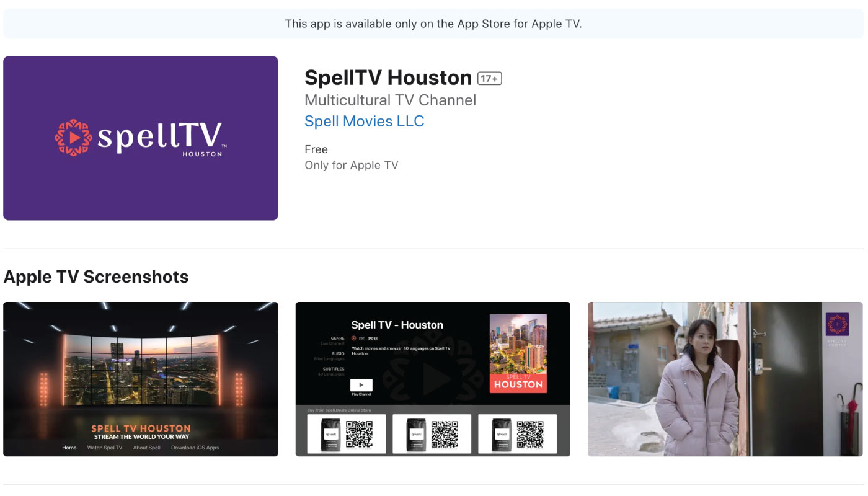This screenshot has height=496, width=868.
Task: Click the Houston city poster in second screenshot
Action: (x=518, y=353)
